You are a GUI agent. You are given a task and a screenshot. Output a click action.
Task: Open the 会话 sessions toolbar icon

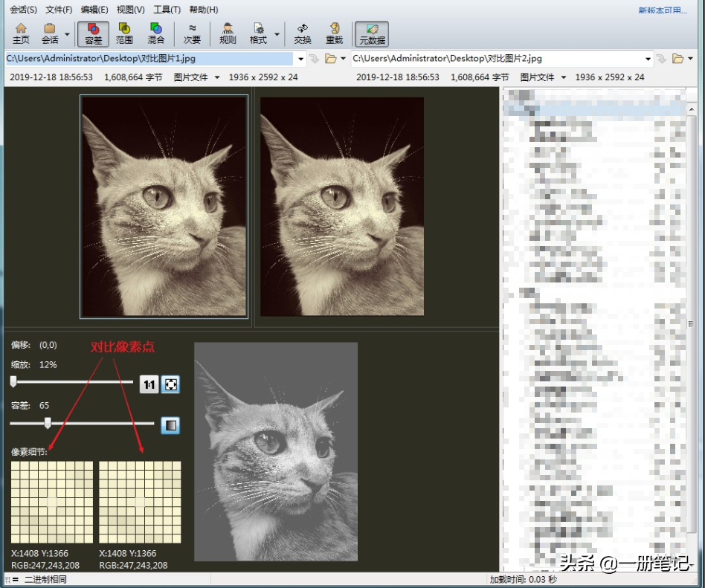pyautogui.click(x=50, y=33)
